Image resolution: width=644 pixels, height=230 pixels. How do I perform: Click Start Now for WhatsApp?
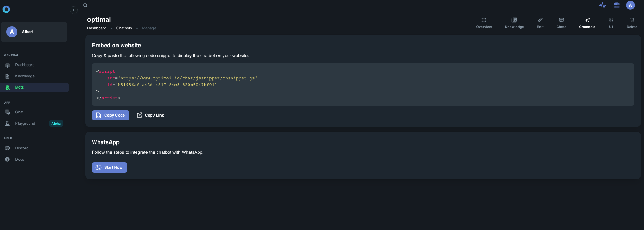109,168
